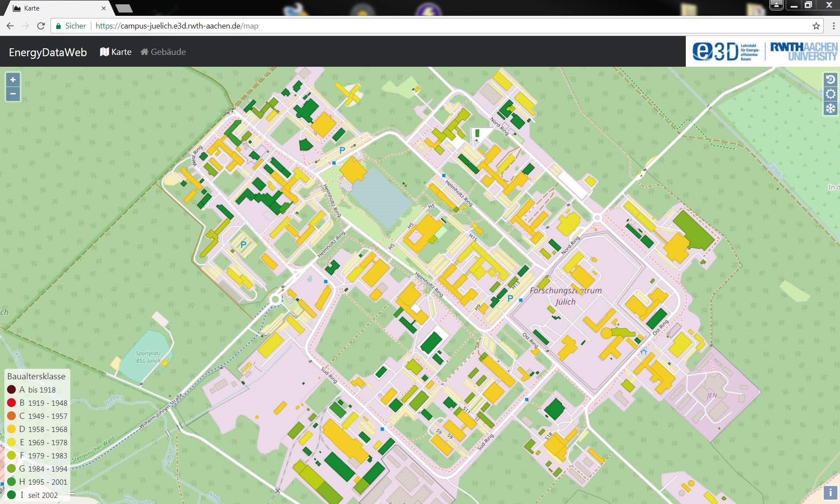The width and height of the screenshot is (840, 504).
Task: Click the olive-green class G swatch
Action: [x=11, y=468]
